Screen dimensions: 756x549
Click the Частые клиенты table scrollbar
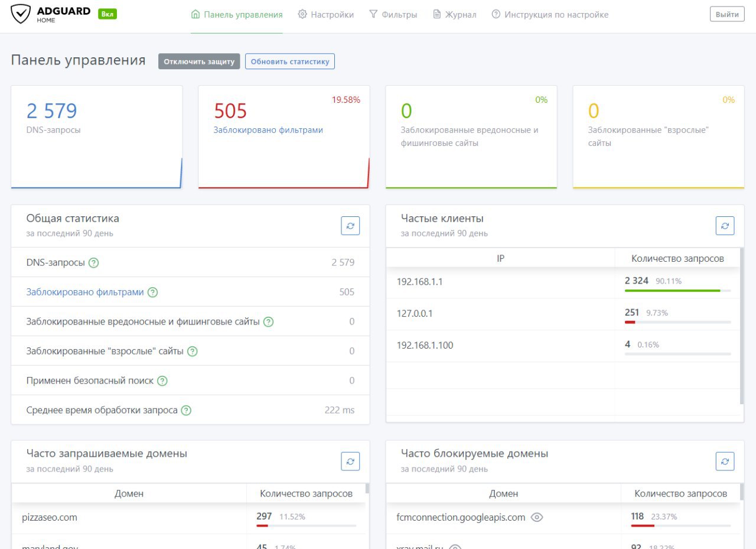(x=742, y=326)
